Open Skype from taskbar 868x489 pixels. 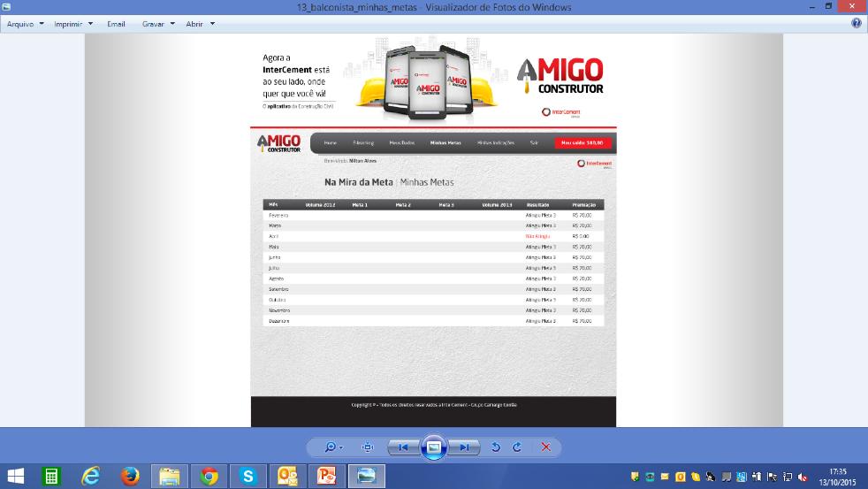[248, 477]
